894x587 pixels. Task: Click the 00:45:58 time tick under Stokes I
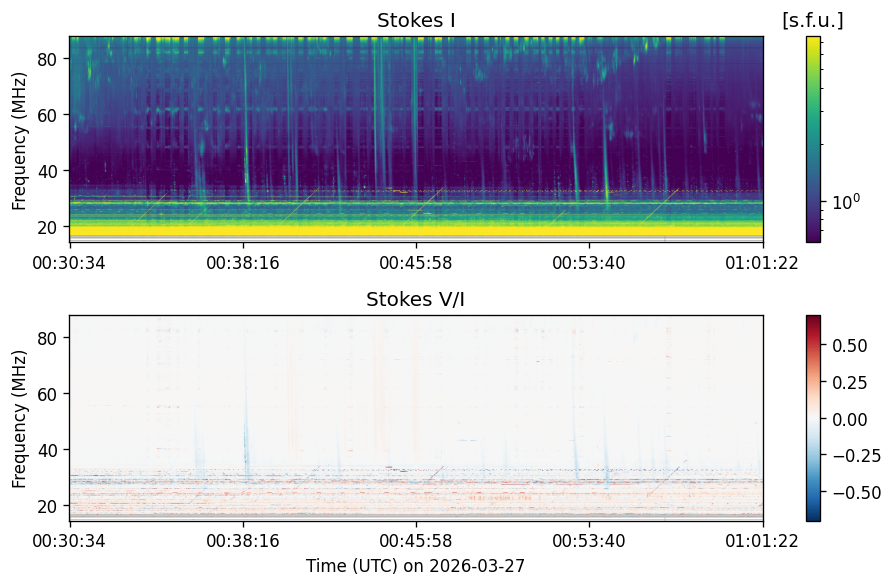pyautogui.click(x=416, y=263)
